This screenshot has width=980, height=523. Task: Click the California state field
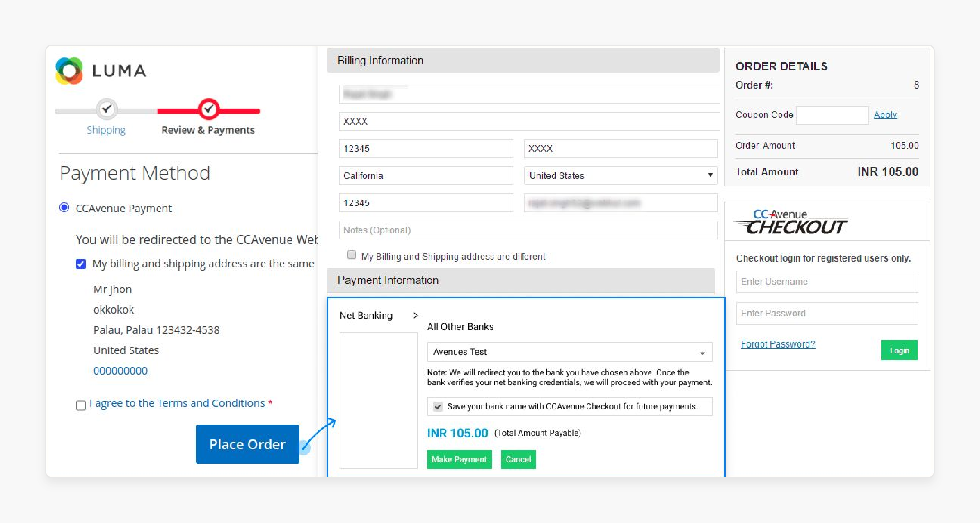pyautogui.click(x=426, y=176)
